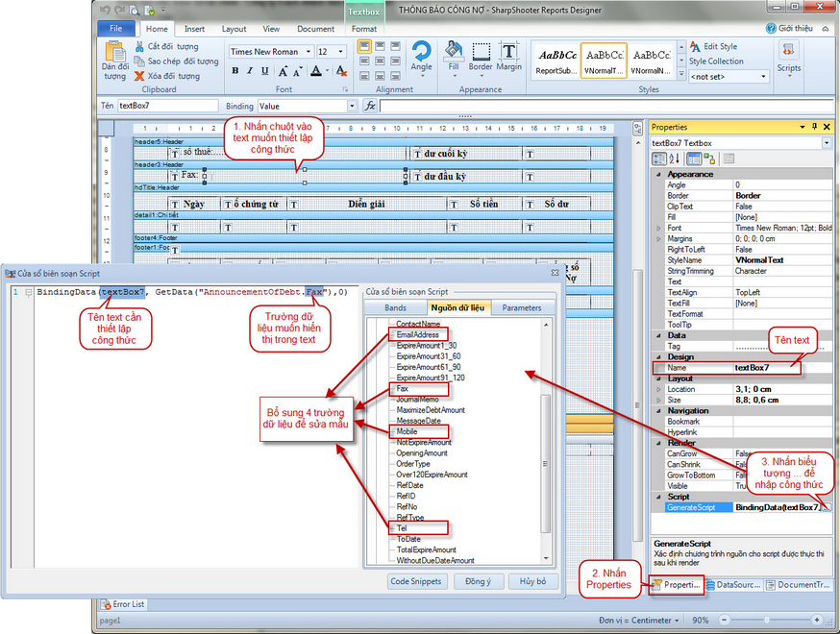The image size is (840, 634).
Task: Expand the Font property row
Action: coord(658,228)
